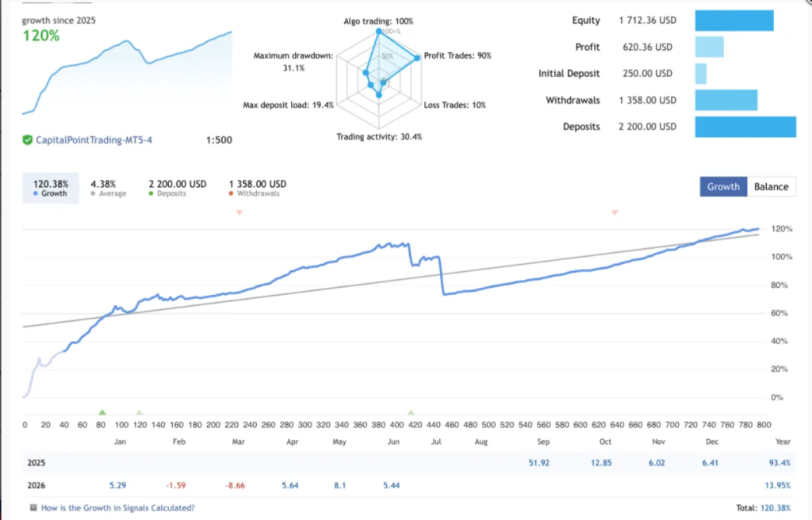This screenshot has height=520, width=812.
Task: Open the CapitalPointTrading-MT5-4 broker link
Action: (x=94, y=140)
